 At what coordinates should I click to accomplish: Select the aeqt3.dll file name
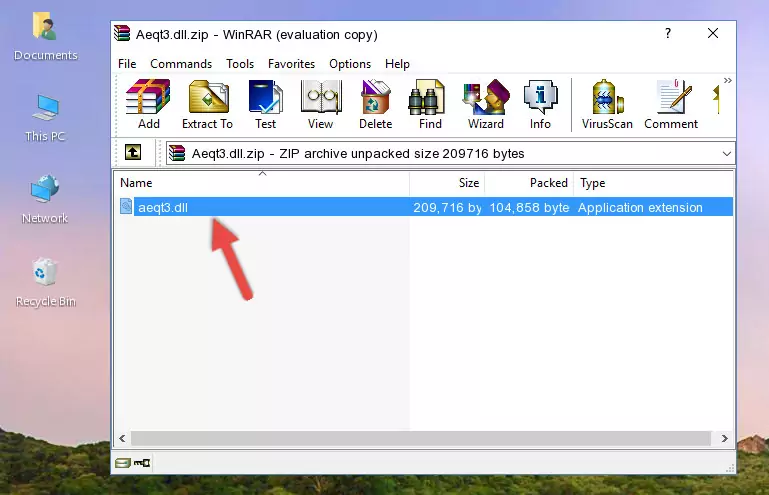(163, 208)
